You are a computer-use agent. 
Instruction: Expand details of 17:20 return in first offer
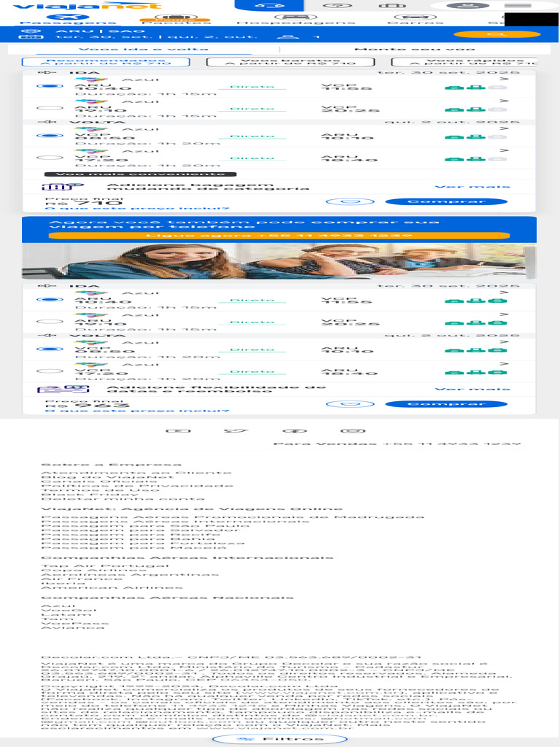coord(504,150)
